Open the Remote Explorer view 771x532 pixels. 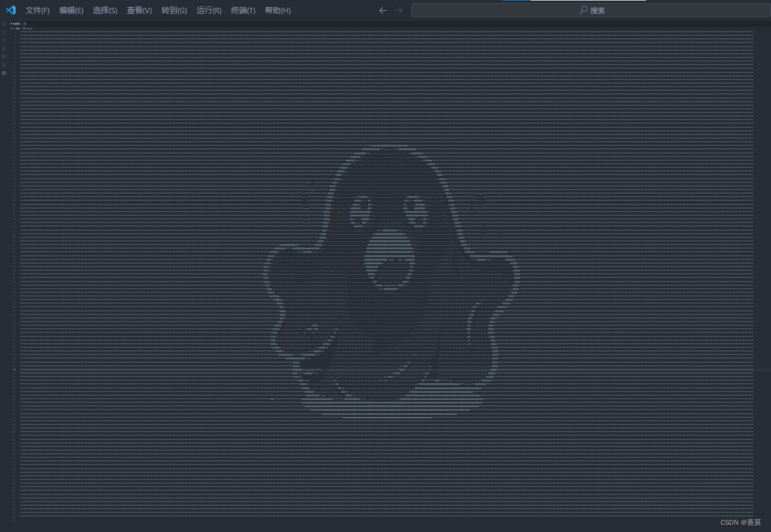4,65
